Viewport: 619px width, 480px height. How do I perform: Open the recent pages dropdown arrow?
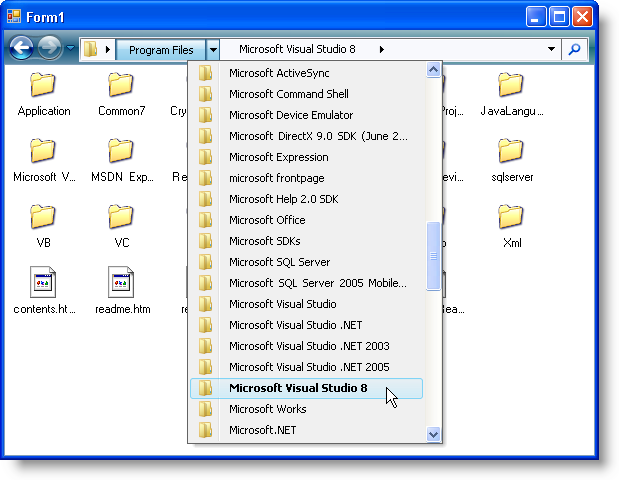click(70, 49)
